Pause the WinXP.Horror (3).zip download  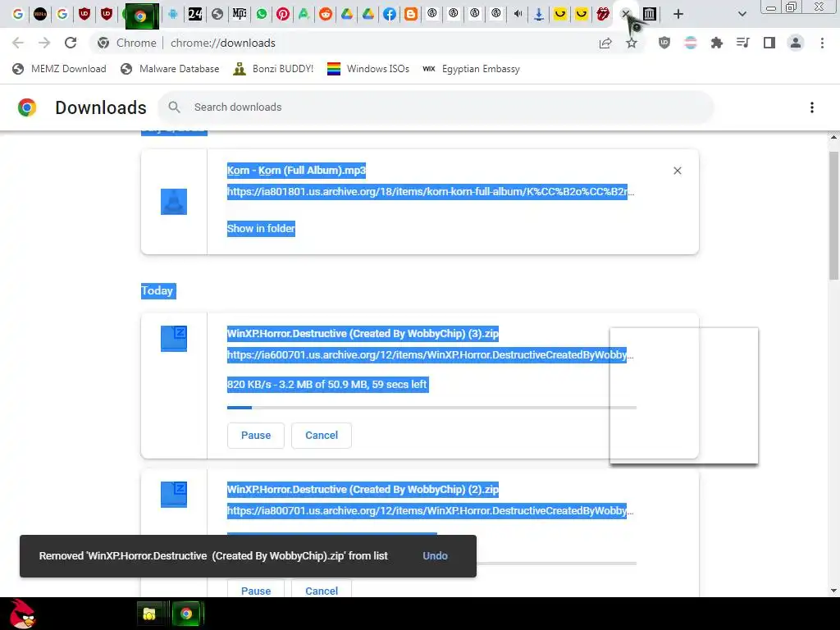256,436
